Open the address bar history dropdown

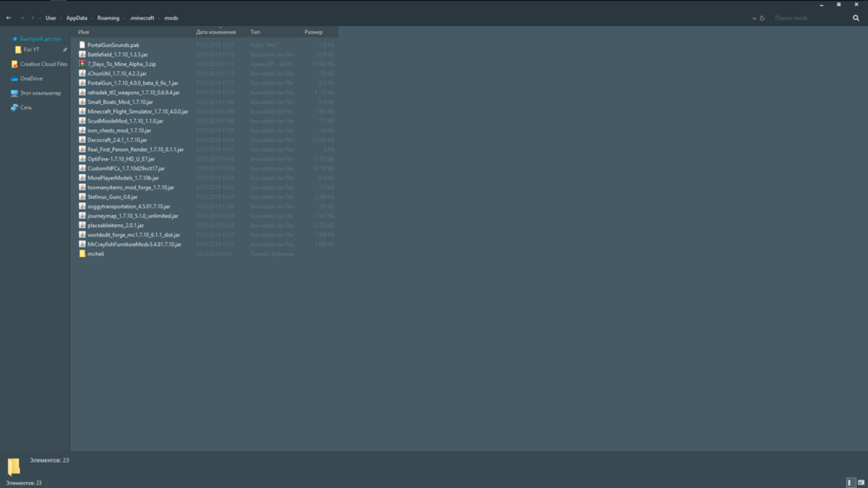[754, 18]
